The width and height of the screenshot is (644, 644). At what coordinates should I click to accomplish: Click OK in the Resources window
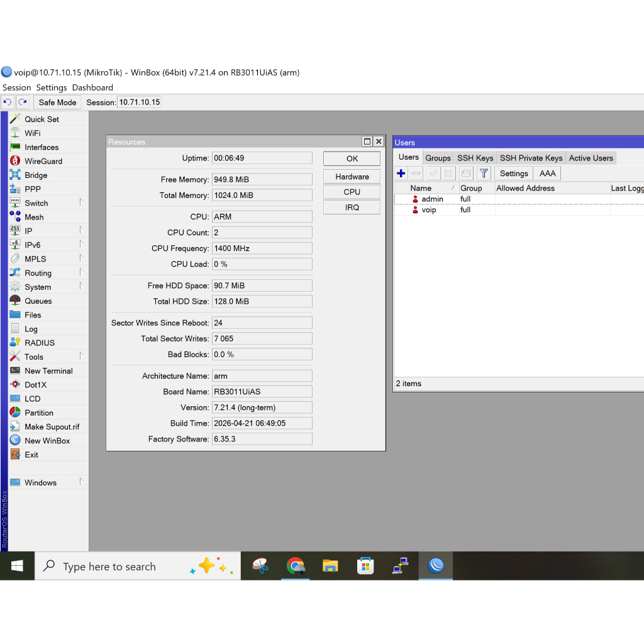click(x=352, y=158)
